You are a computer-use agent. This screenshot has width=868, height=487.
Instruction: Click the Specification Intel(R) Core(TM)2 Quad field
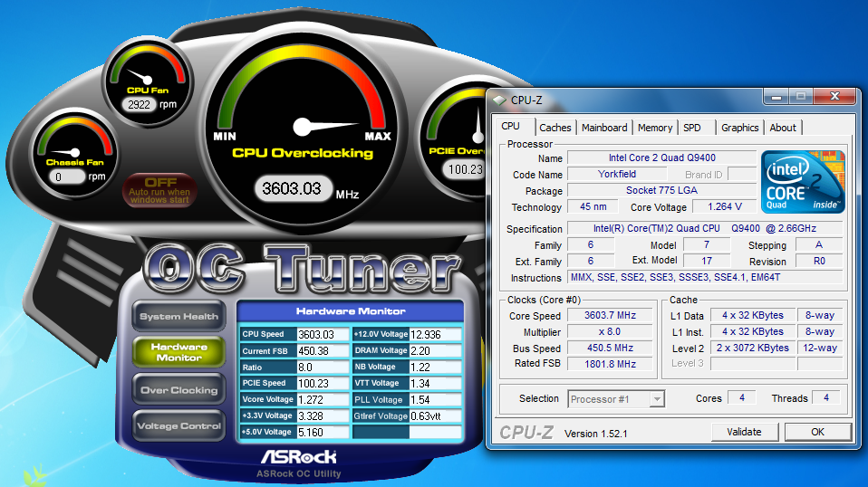coord(705,228)
